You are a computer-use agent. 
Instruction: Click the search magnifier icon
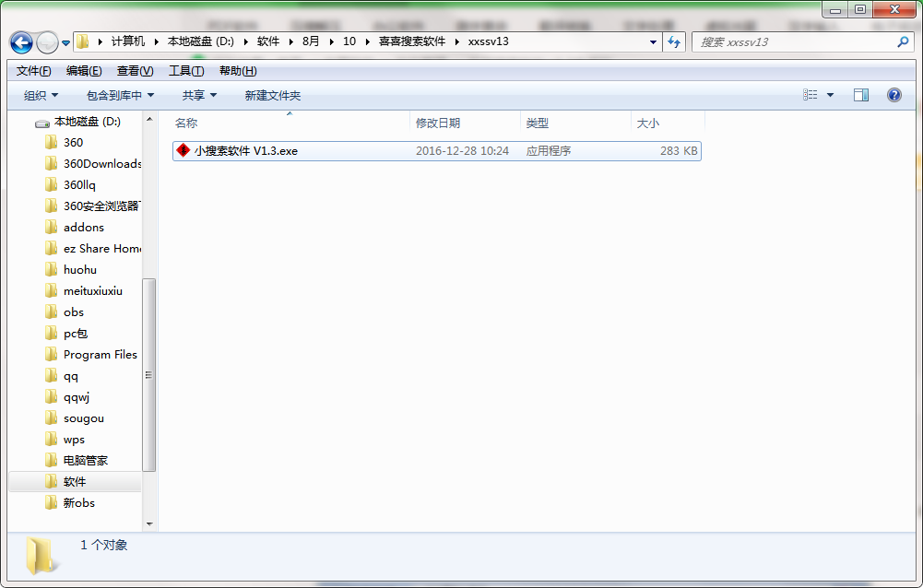(x=903, y=41)
